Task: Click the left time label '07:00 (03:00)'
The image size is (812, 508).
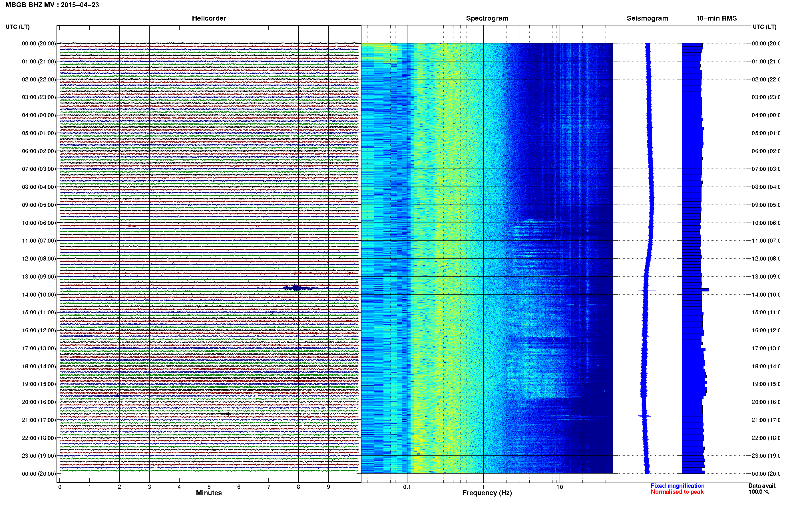Action: pyautogui.click(x=39, y=169)
